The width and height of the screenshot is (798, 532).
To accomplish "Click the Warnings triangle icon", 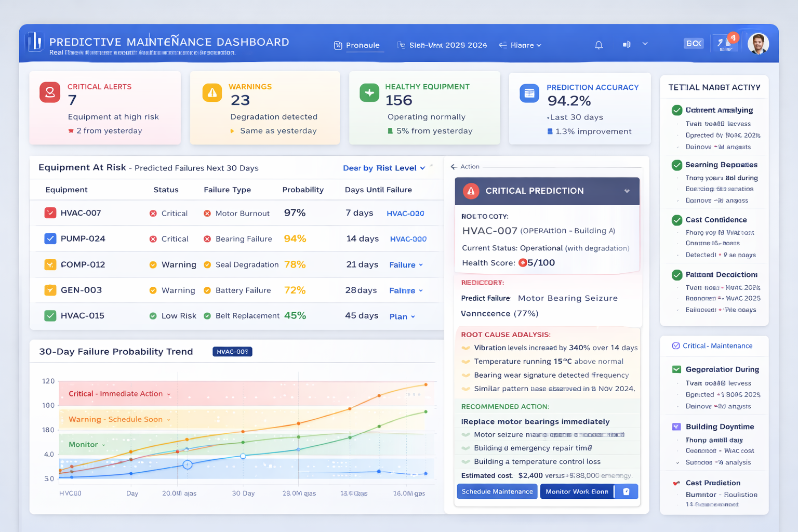I will 212,93.
